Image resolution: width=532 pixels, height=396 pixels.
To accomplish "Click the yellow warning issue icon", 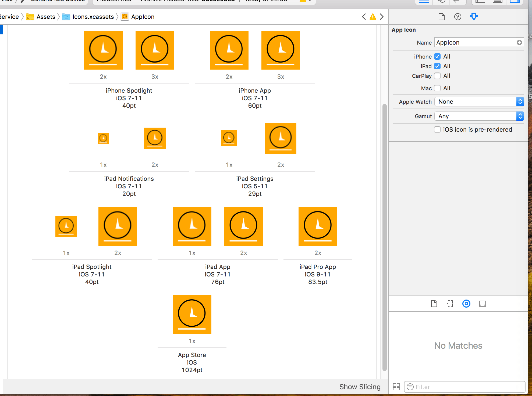I will 373,17.
